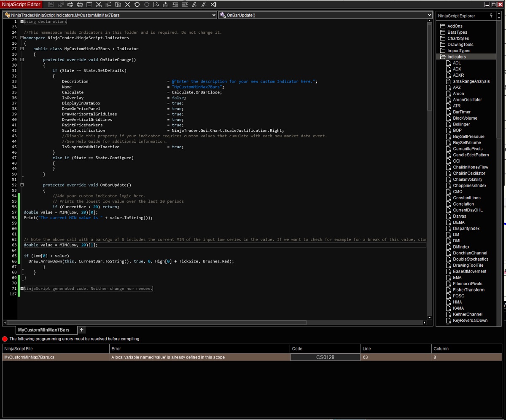The image size is (506, 420).
Task: Click the Comment selected lines icon
Action: click(x=194, y=5)
